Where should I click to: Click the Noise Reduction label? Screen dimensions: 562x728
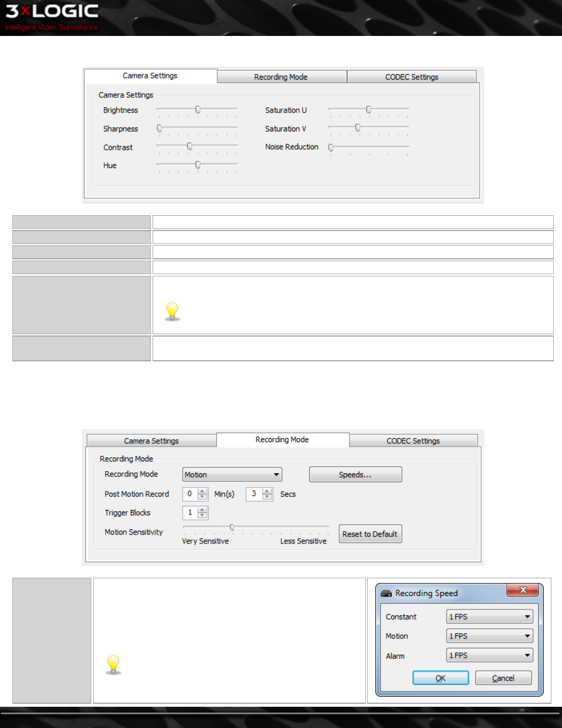tap(292, 147)
